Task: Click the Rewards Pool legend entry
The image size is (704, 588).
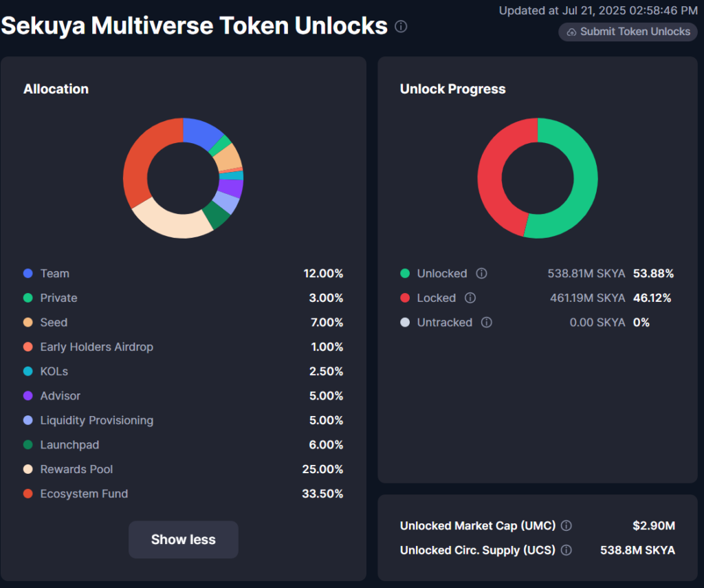Action: click(x=183, y=469)
